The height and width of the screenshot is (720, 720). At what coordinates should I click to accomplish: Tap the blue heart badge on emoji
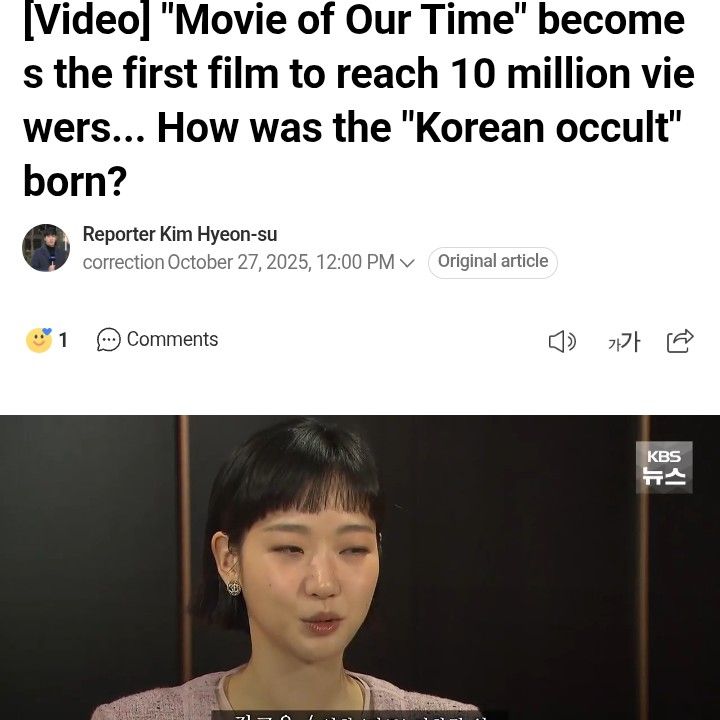[x=47, y=332]
